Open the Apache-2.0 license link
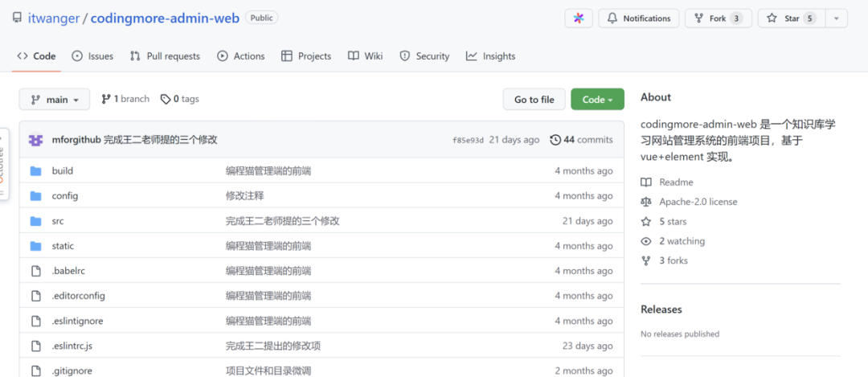Screen dimensions: 868x377 (x=690, y=202)
